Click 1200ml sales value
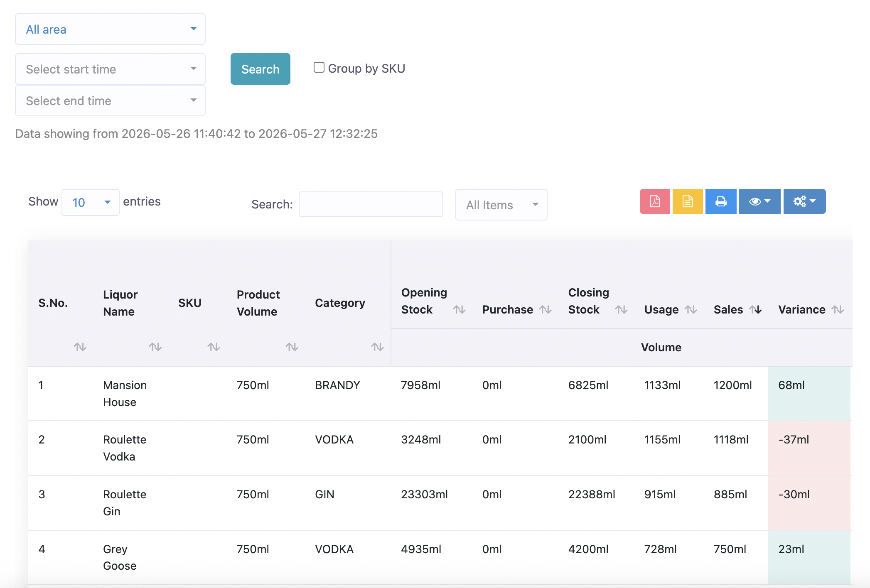 click(x=733, y=385)
